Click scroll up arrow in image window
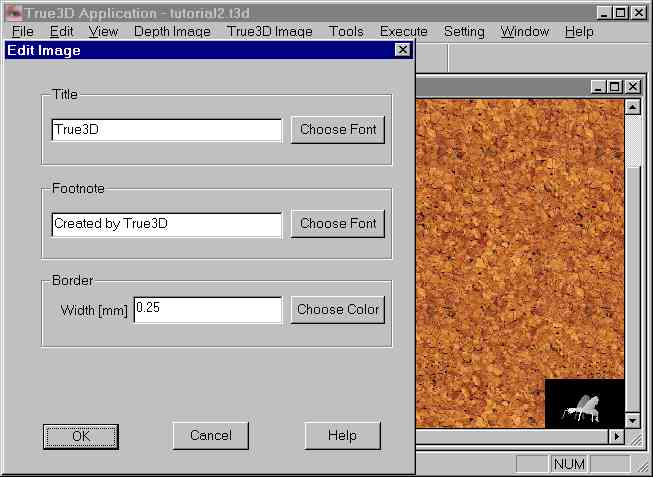The height and width of the screenshot is (477, 653). (x=632, y=107)
